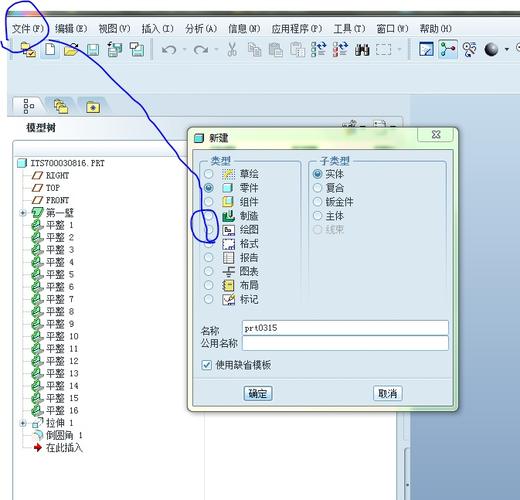This screenshot has height=500, width=520.
Task: Open the 帮助(H) menu
Action: (436, 29)
